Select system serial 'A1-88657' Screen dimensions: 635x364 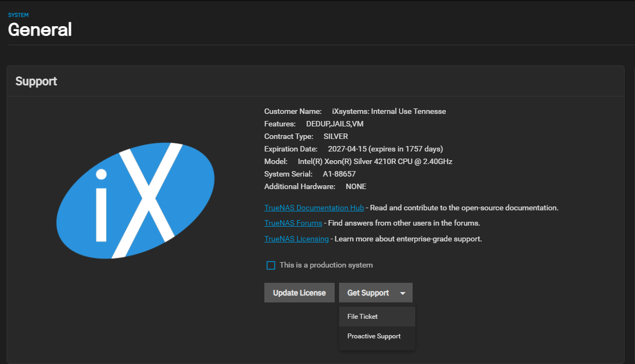pos(339,174)
